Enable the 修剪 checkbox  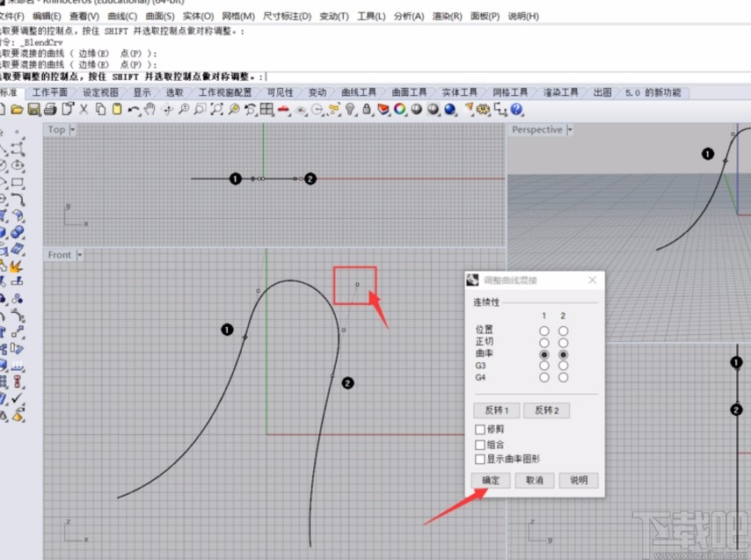(x=479, y=430)
